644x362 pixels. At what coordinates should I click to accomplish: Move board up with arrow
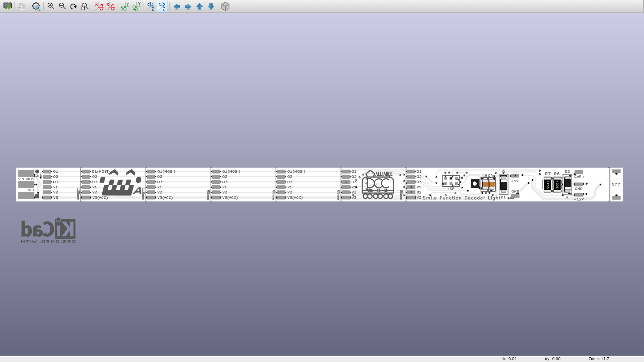[199, 6]
